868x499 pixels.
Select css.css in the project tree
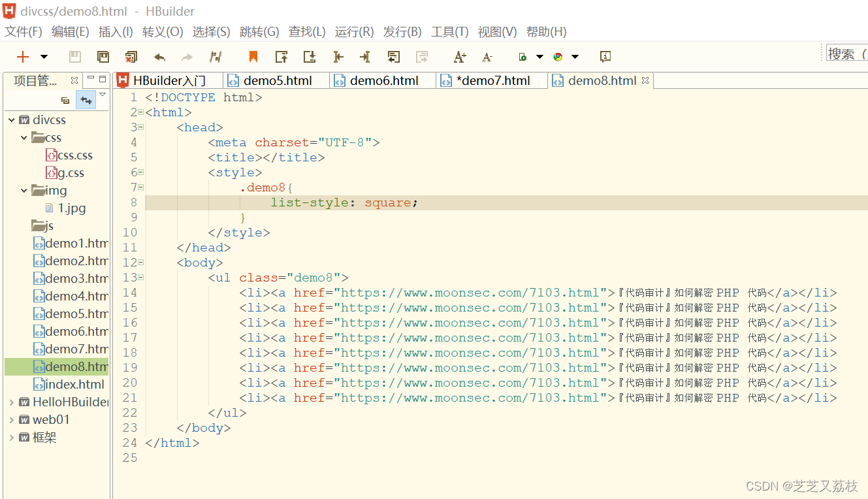pyautogui.click(x=69, y=155)
